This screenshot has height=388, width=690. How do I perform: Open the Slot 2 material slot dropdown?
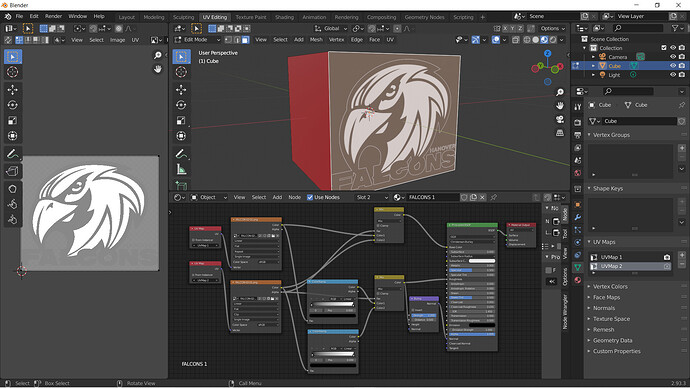point(372,198)
